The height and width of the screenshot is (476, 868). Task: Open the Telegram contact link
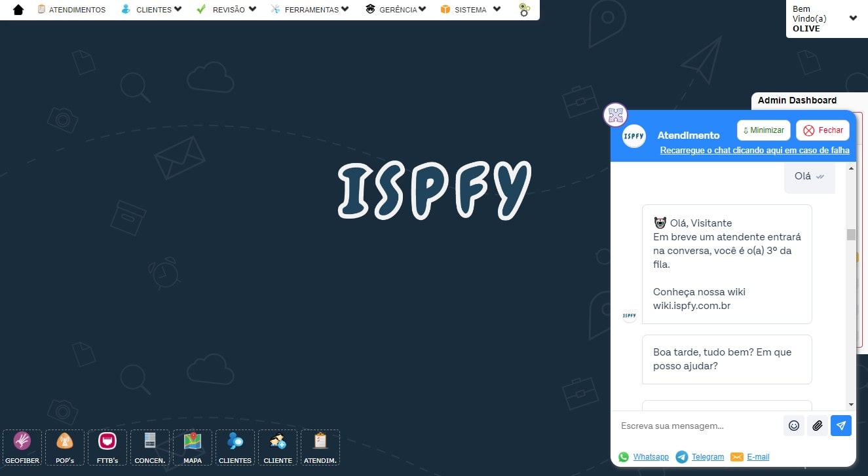coord(708,457)
